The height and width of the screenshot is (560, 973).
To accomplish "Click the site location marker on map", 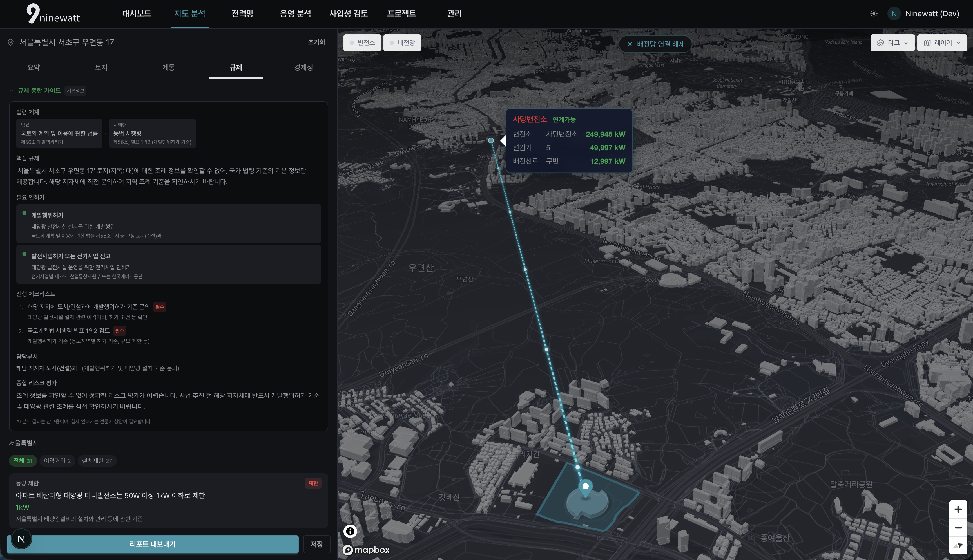I will coord(585,489).
